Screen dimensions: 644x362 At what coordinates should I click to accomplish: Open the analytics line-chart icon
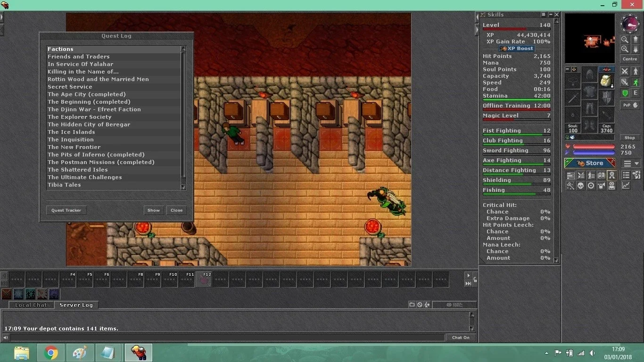(x=626, y=186)
